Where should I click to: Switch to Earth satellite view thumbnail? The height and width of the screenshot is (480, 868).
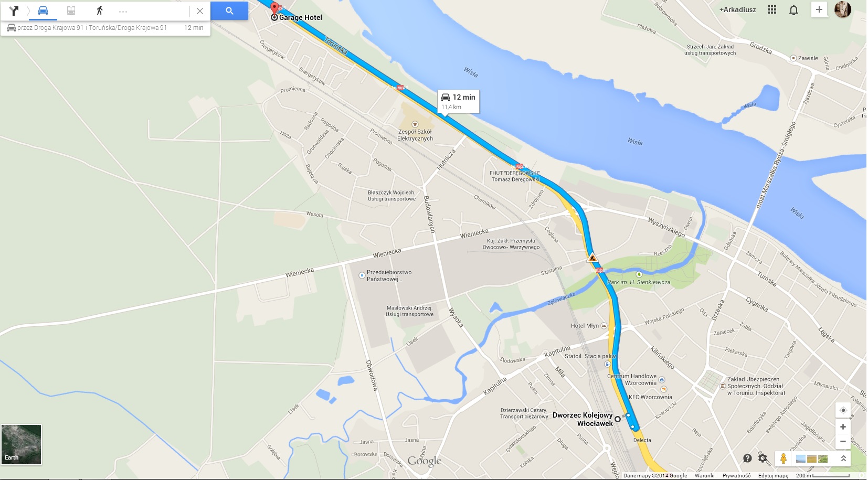pos(21,444)
